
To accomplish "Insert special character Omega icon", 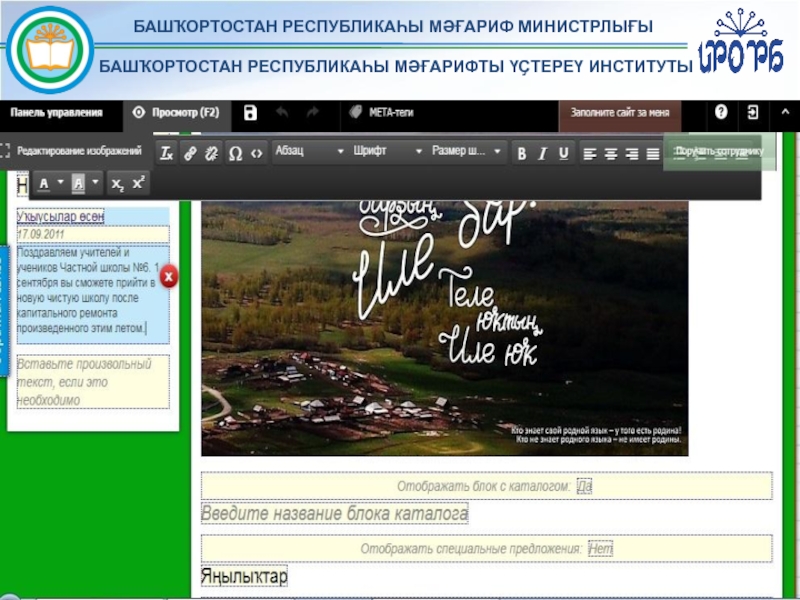I will (235, 153).
